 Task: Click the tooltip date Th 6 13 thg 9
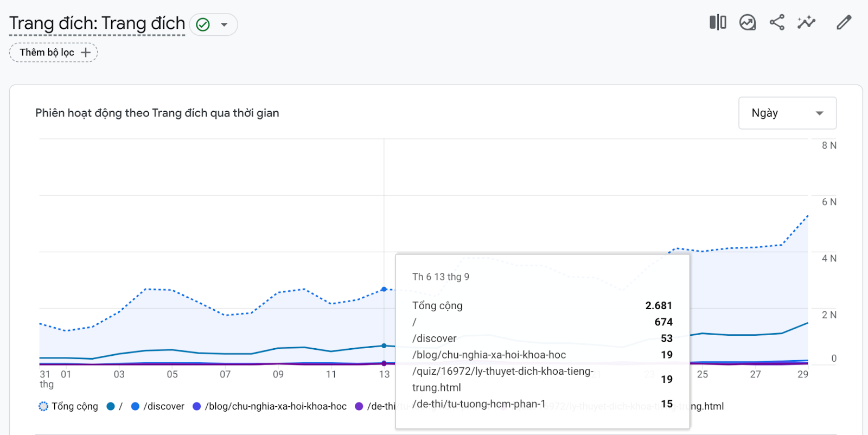tap(441, 277)
